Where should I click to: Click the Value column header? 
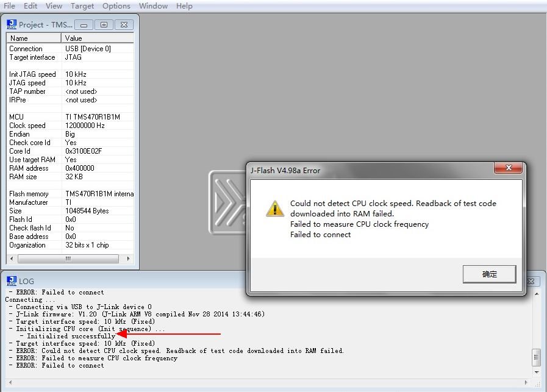[98, 38]
